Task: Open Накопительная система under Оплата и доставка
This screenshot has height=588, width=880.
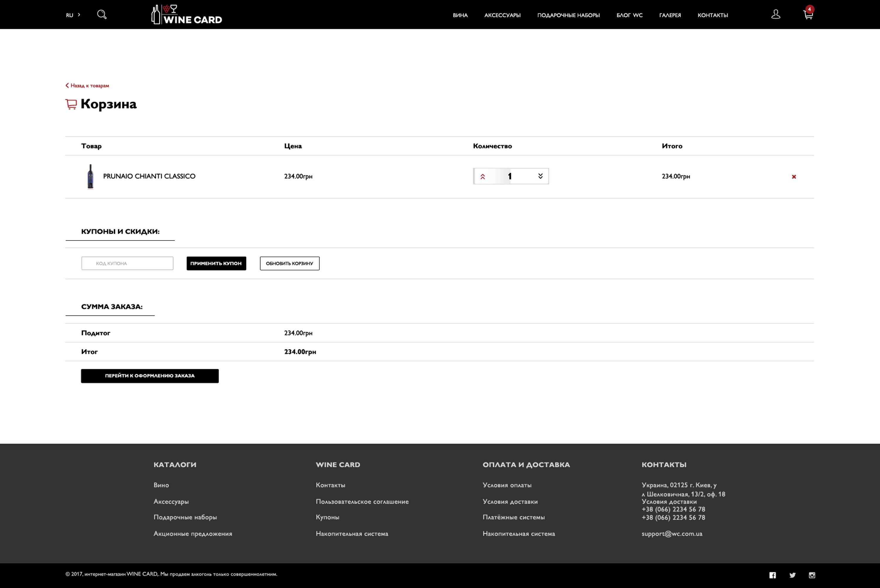Action: point(519,534)
